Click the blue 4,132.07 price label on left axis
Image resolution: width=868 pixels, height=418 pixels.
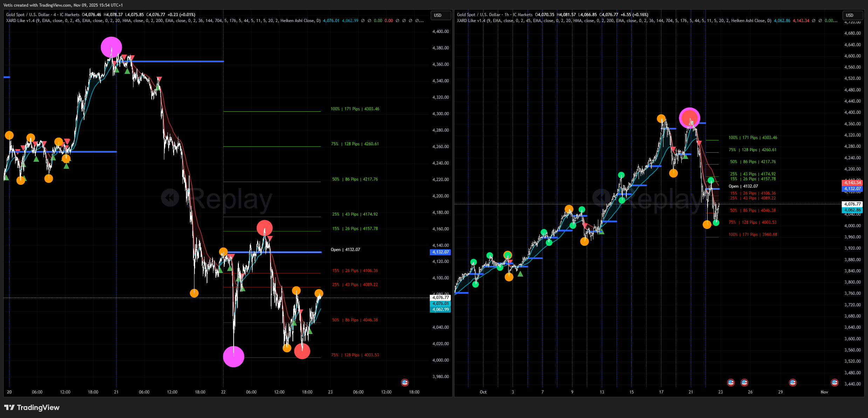tap(440, 252)
